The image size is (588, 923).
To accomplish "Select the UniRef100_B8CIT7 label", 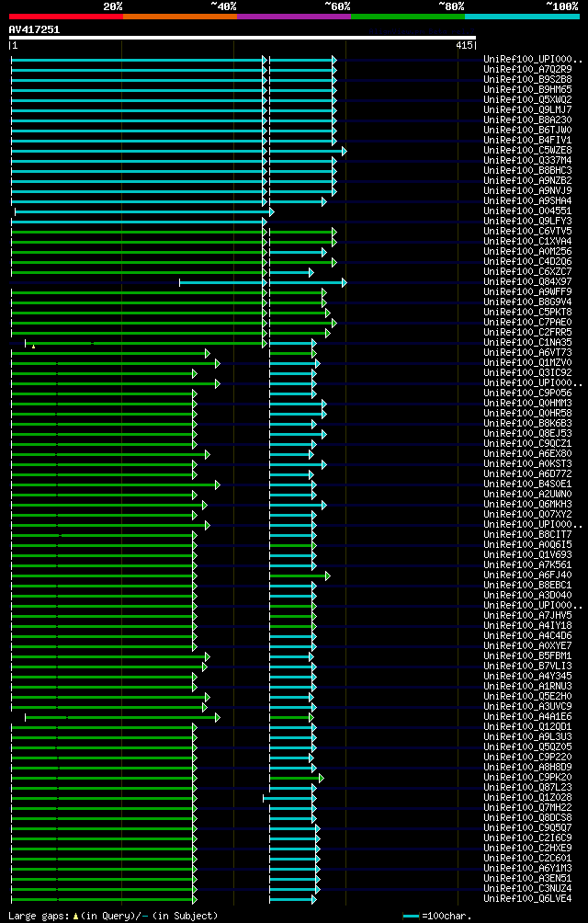I will (527, 534).
